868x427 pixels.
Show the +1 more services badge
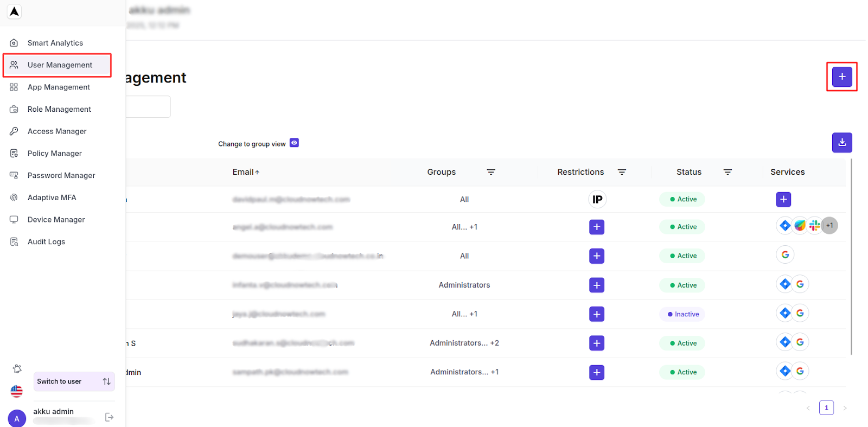[x=829, y=225]
